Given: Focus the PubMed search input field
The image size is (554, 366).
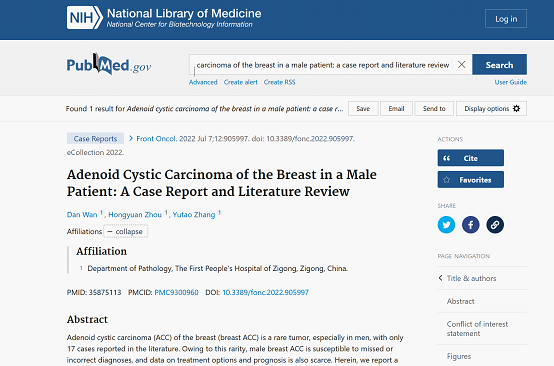Looking at the screenshot, I should coord(323,65).
